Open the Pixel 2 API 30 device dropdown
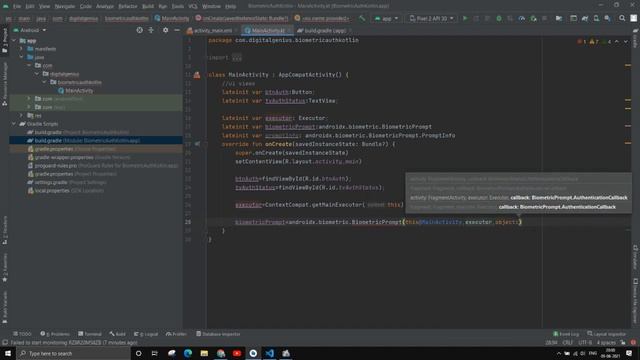This screenshot has height=360, width=640. coord(431,18)
